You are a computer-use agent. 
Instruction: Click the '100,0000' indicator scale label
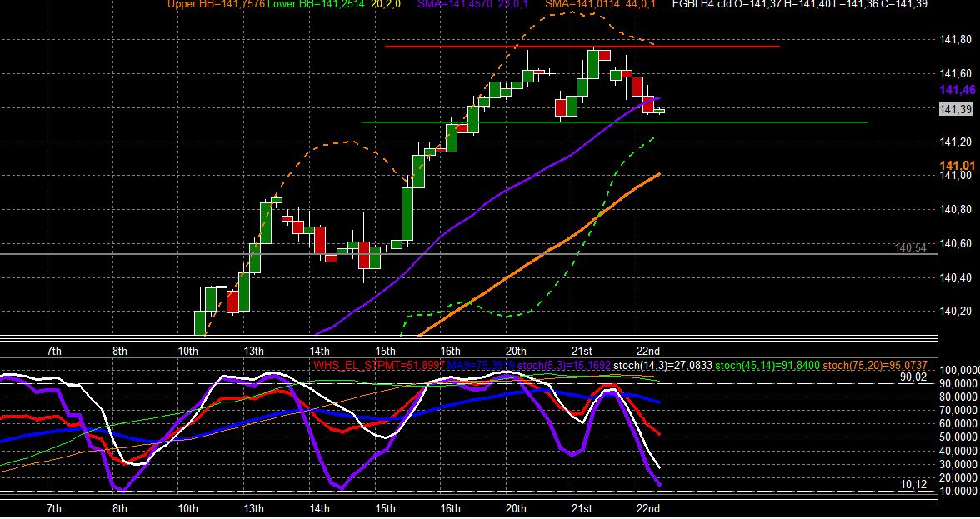[957, 370]
